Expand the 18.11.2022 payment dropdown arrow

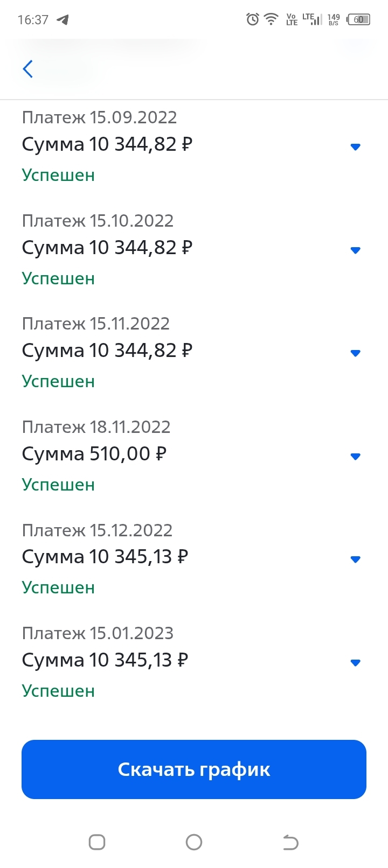tap(355, 457)
